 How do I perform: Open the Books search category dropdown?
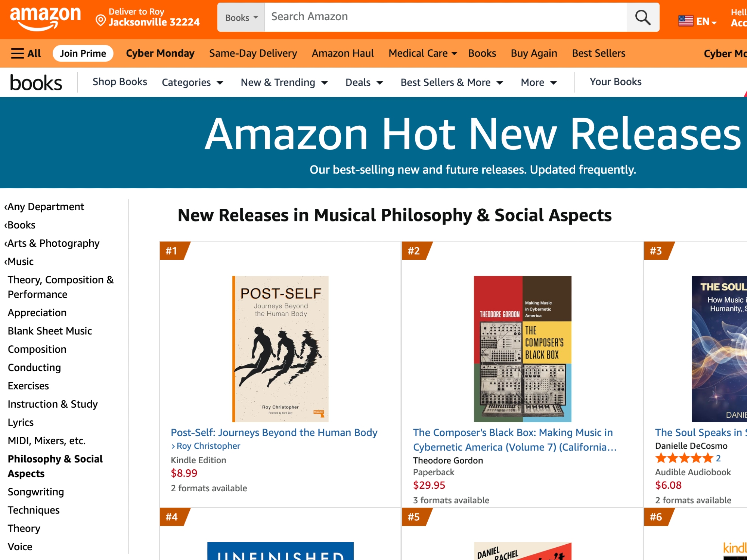[x=241, y=18]
